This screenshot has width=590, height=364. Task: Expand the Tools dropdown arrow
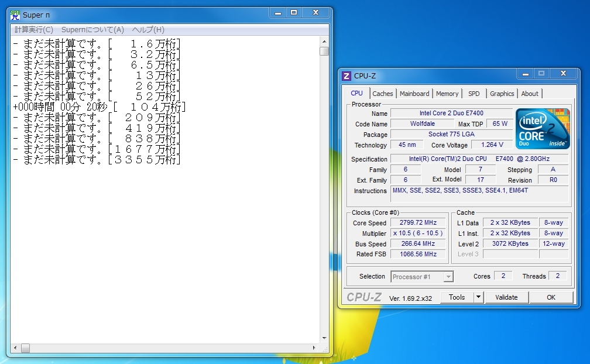pos(478,297)
